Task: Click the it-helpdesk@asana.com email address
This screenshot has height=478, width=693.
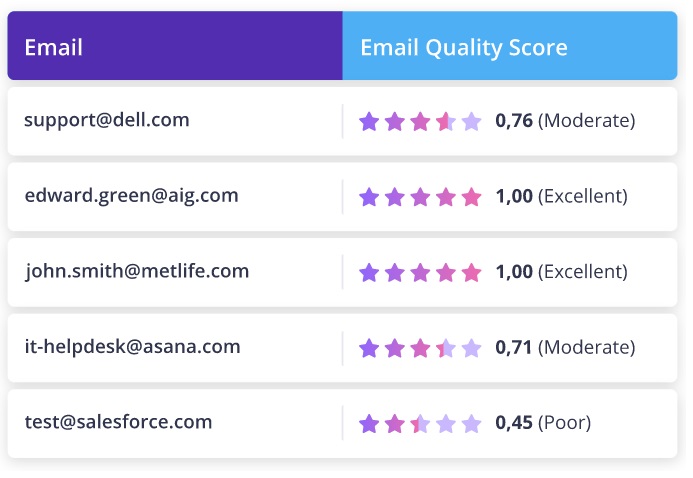Action: point(133,347)
